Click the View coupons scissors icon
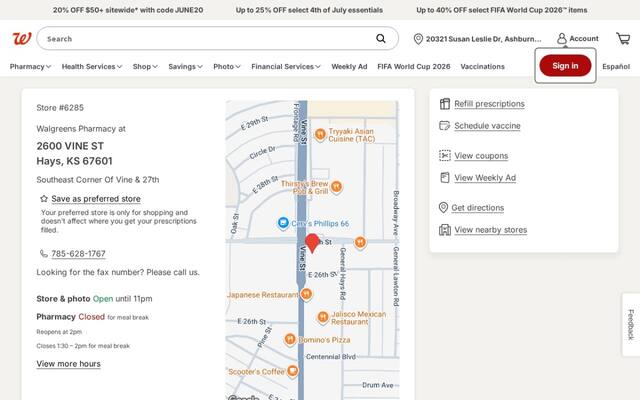This screenshot has width=640, height=400. coord(445,156)
